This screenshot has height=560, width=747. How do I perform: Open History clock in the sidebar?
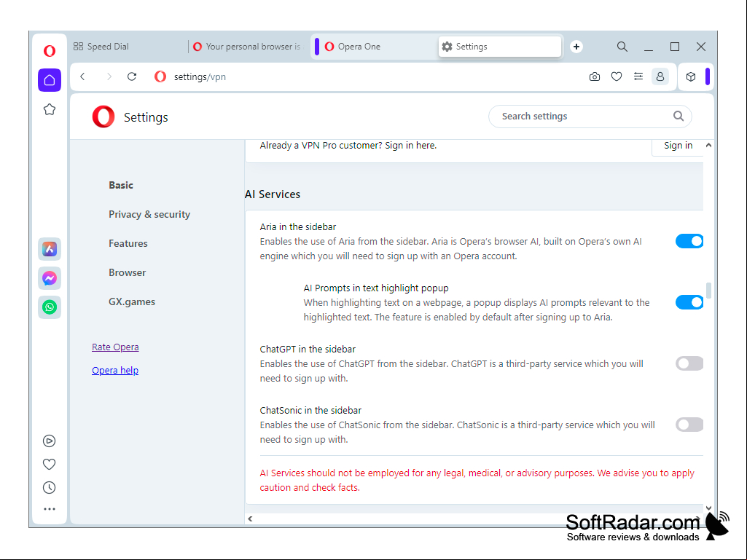point(49,488)
